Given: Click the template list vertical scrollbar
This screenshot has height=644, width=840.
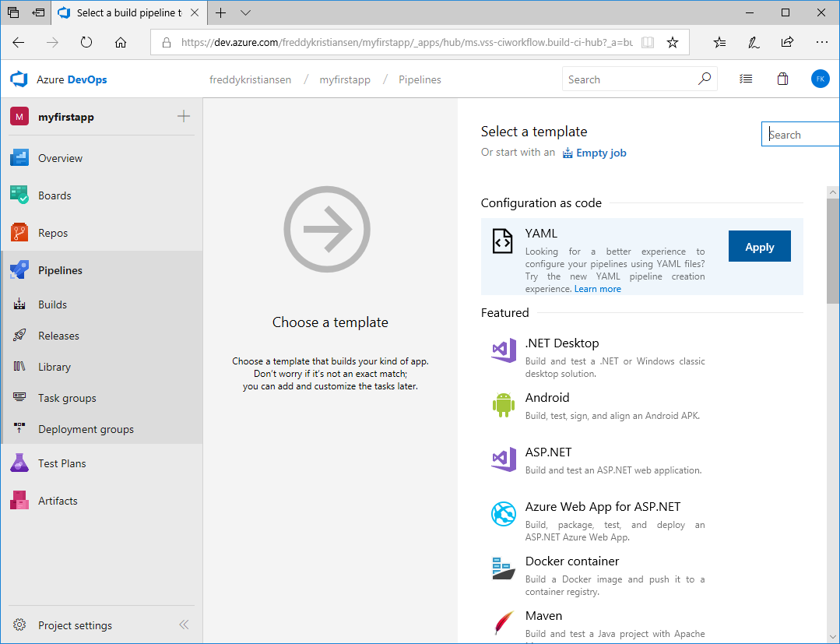Looking at the screenshot, I should [833, 249].
